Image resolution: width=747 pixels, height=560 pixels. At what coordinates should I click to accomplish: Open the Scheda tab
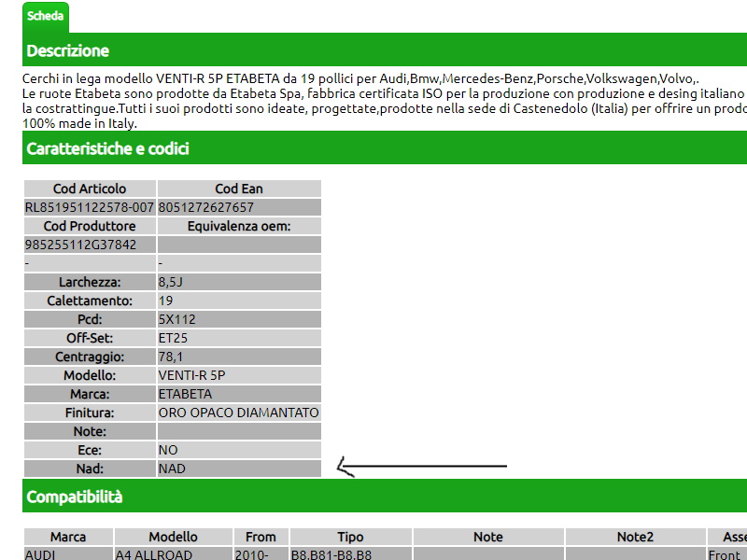(x=45, y=17)
